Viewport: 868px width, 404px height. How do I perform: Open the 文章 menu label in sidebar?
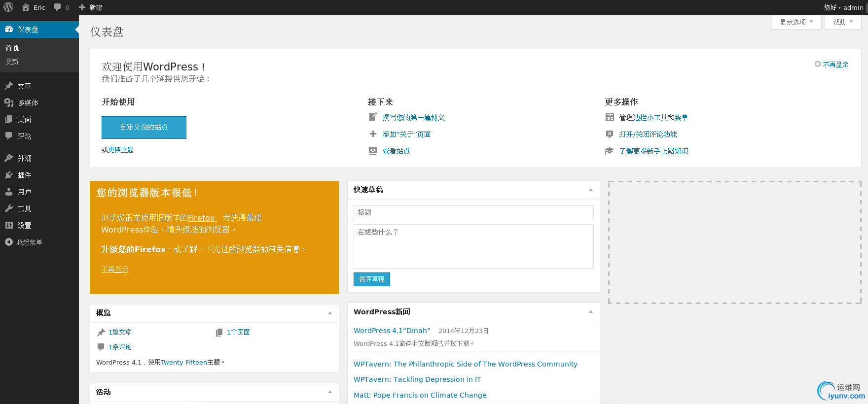[24, 86]
